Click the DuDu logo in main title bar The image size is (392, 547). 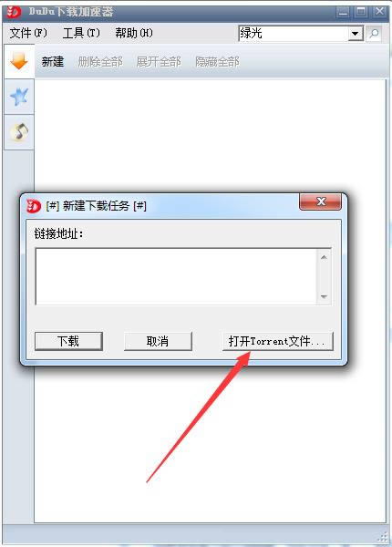click(14, 12)
